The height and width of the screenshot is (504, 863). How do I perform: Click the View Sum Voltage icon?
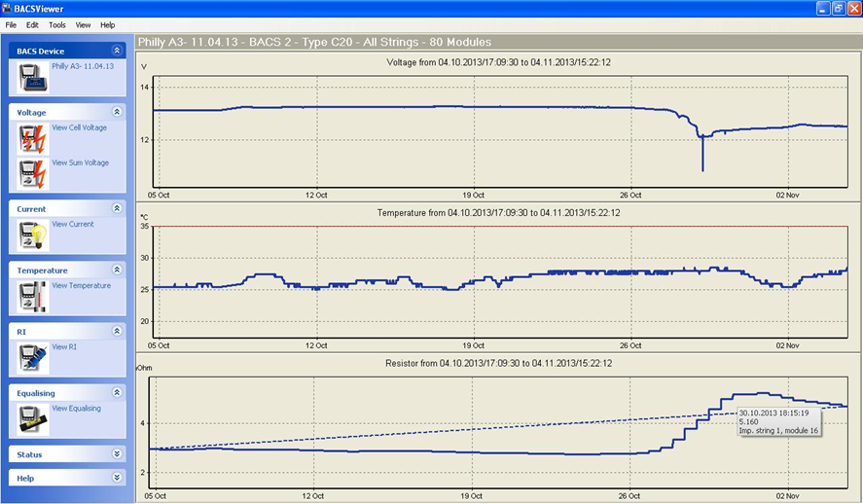32,175
